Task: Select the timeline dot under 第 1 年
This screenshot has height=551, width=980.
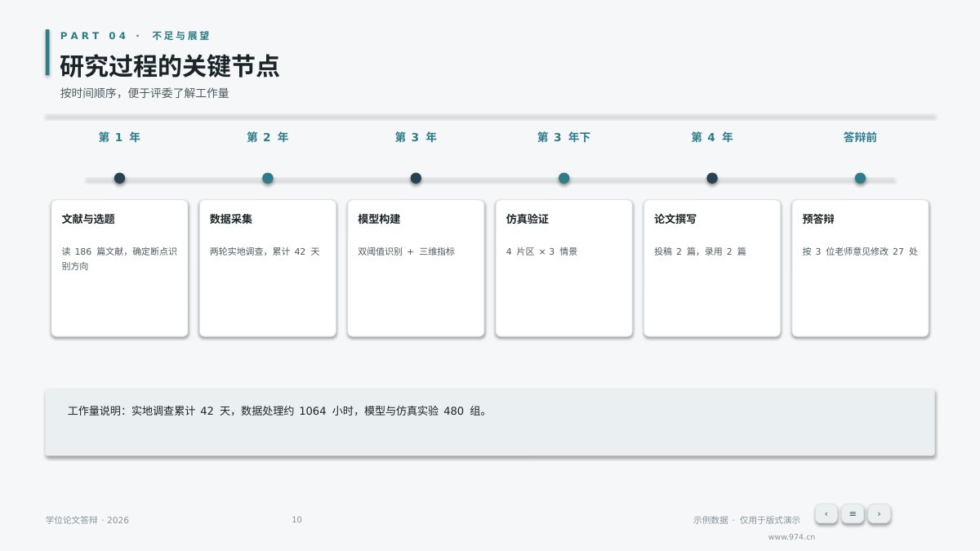Action: click(x=119, y=178)
